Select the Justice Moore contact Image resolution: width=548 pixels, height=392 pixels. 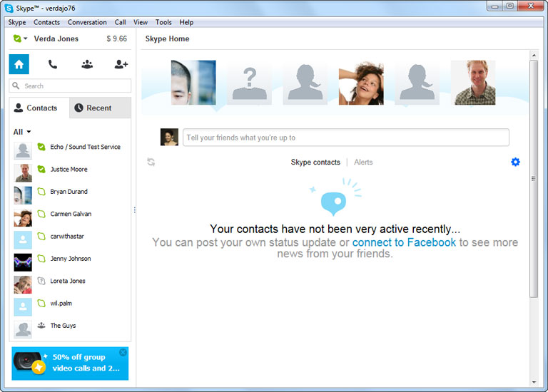[x=70, y=172]
